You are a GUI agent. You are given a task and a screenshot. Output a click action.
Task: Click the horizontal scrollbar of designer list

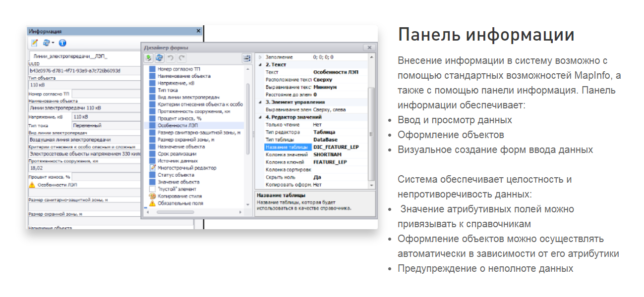[175, 212]
